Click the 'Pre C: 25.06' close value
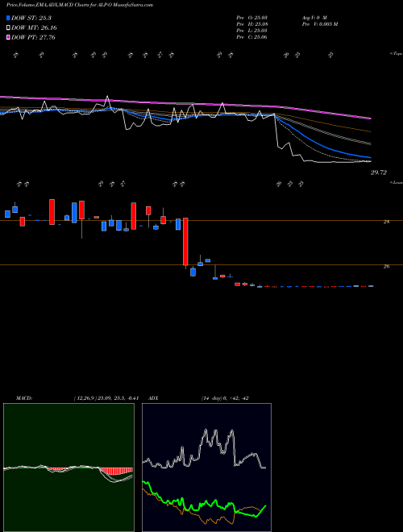The image size is (403, 532). (x=252, y=36)
